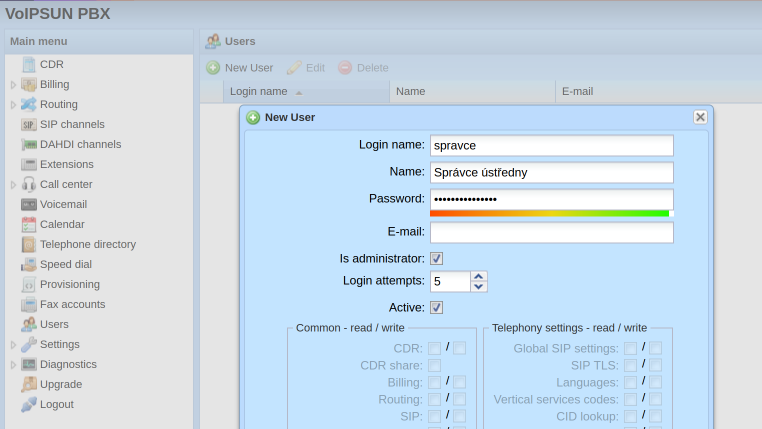Click the Upgrade package icon
The width and height of the screenshot is (762, 429).
tap(29, 384)
